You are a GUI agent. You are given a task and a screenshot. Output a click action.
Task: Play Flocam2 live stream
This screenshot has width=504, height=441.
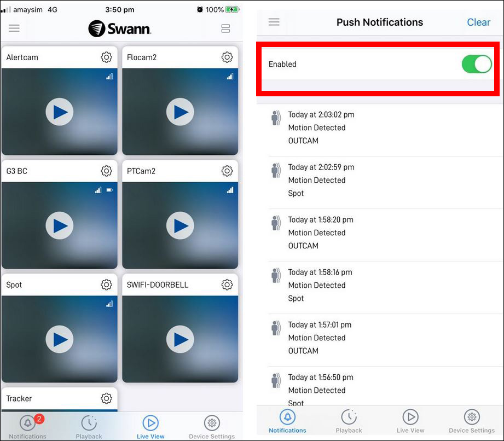coord(180,112)
